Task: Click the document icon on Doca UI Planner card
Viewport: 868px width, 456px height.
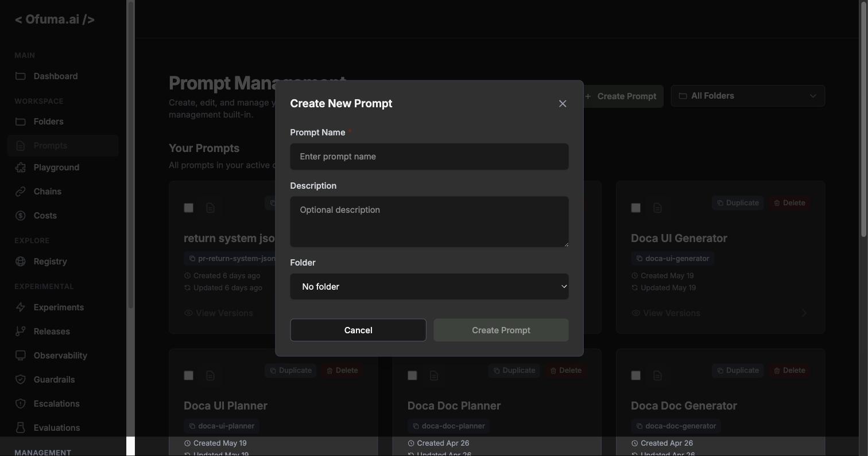Action: point(210,376)
